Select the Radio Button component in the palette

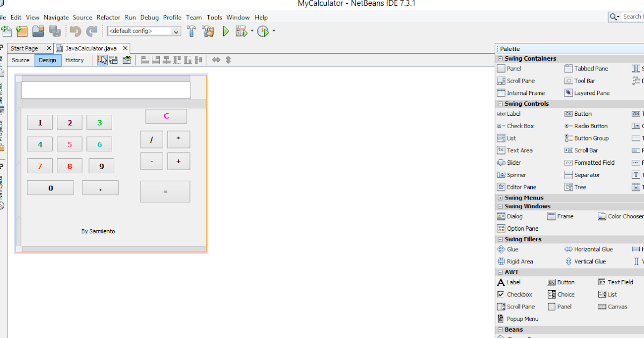(x=588, y=126)
